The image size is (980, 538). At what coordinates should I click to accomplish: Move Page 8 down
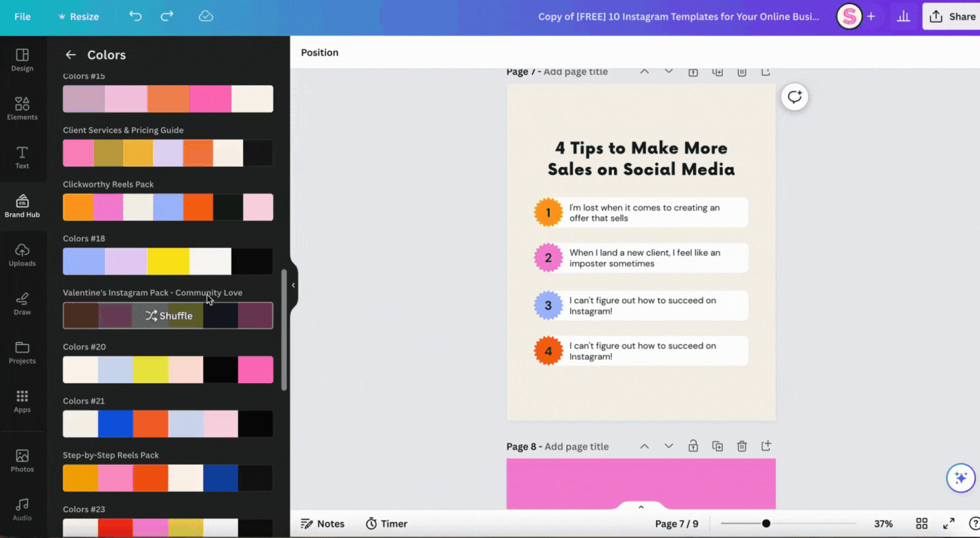pos(669,446)
